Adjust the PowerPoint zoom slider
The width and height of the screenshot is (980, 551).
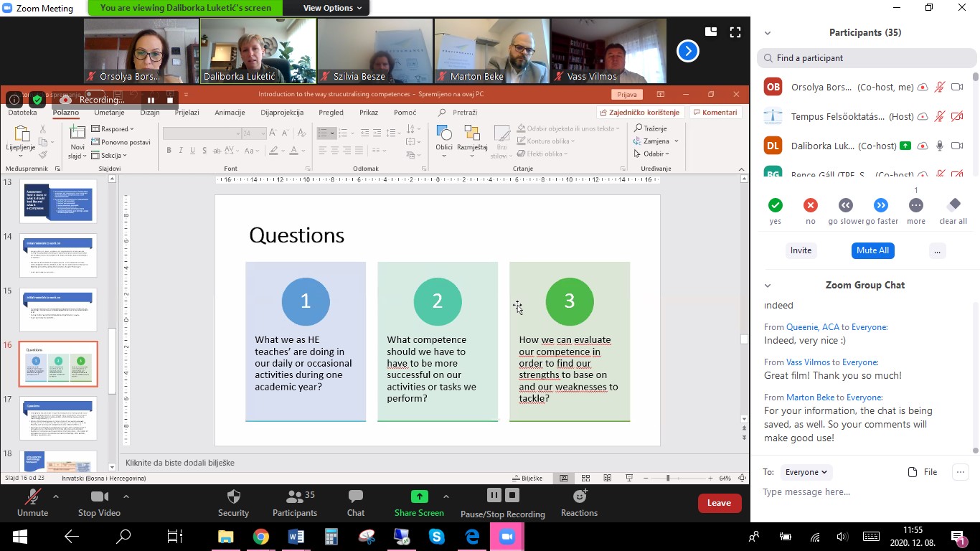tap(668, 479)
